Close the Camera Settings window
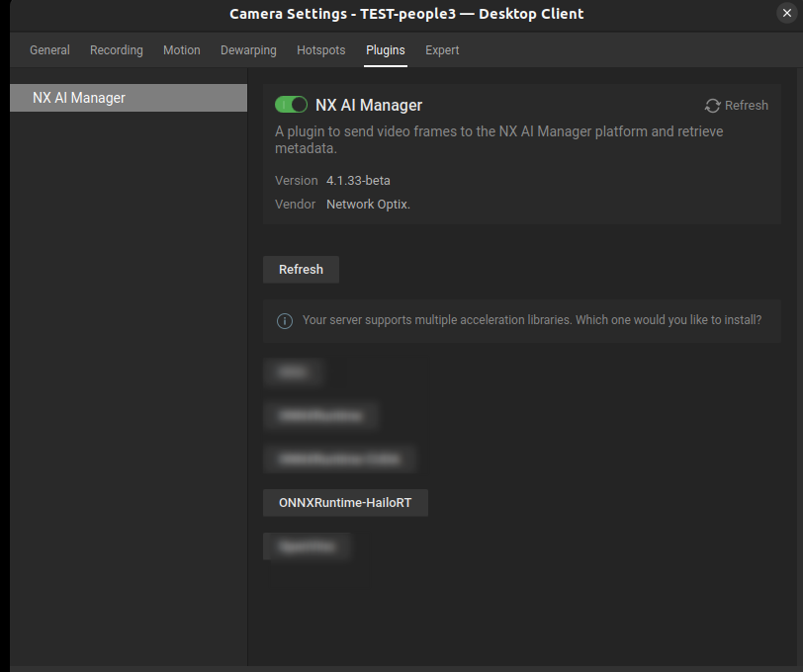 tap(786, 13)
